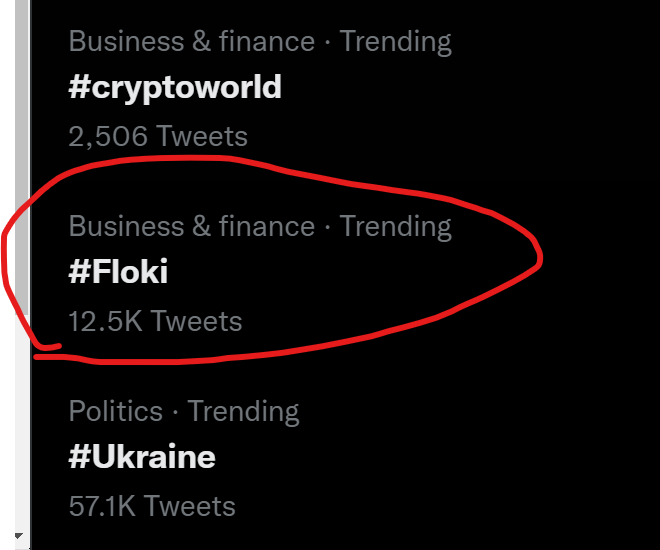Click the word Tweets after 57.1K

(x=190, y=506)
